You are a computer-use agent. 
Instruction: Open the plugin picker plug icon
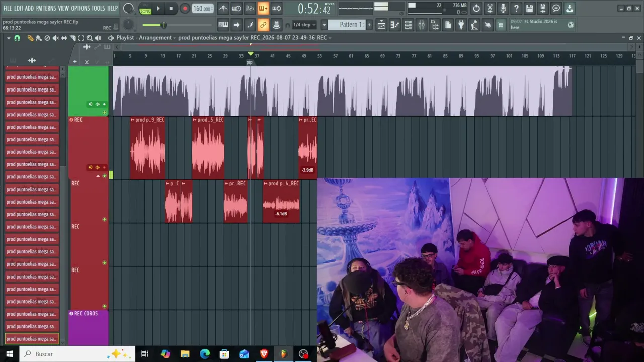[x=461, y=25]
